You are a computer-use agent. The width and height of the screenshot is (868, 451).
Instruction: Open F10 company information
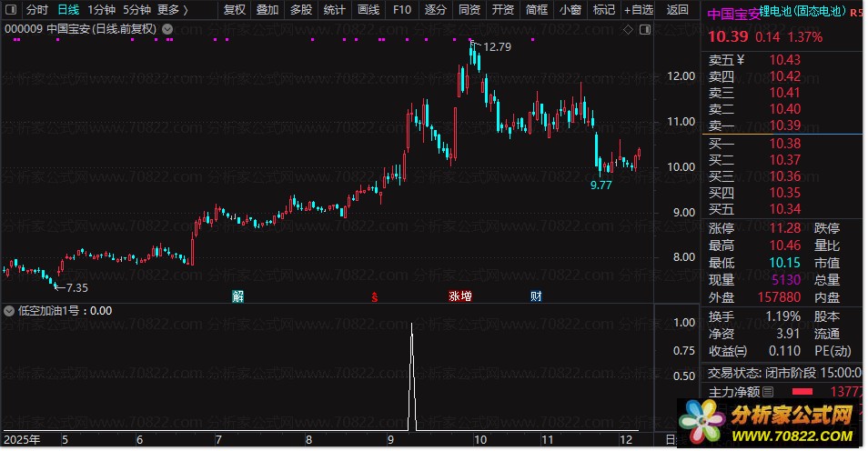(x=402, y=9)
